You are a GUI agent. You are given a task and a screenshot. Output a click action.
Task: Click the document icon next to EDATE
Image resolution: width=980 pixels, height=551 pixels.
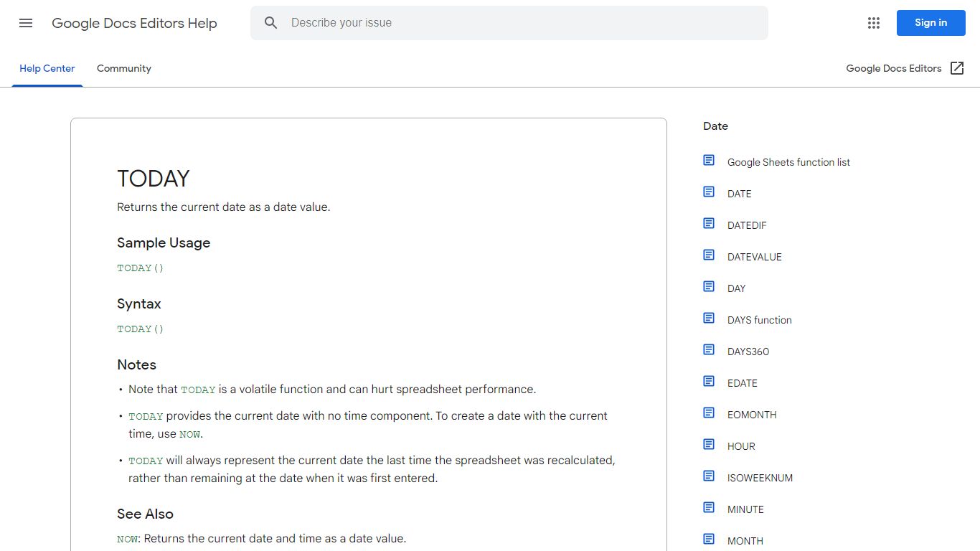tap(709, 381)
